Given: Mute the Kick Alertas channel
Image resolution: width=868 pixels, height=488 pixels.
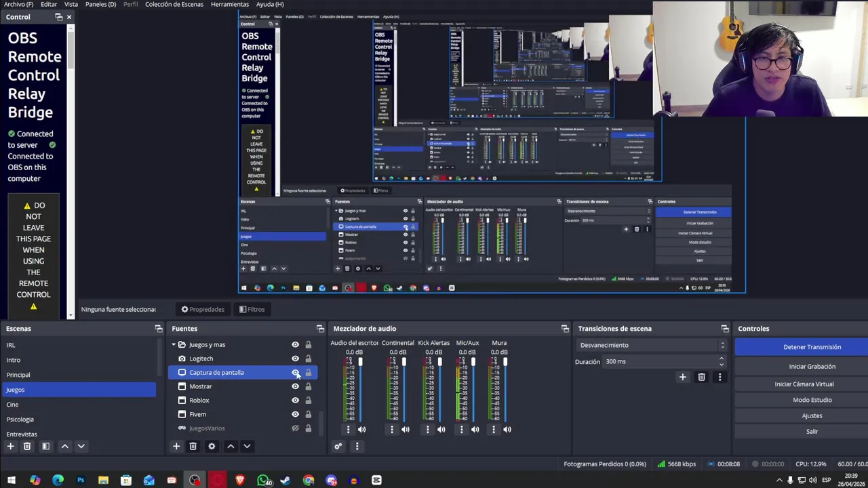Looking at the screenshot, I should (x=441, y=429).
